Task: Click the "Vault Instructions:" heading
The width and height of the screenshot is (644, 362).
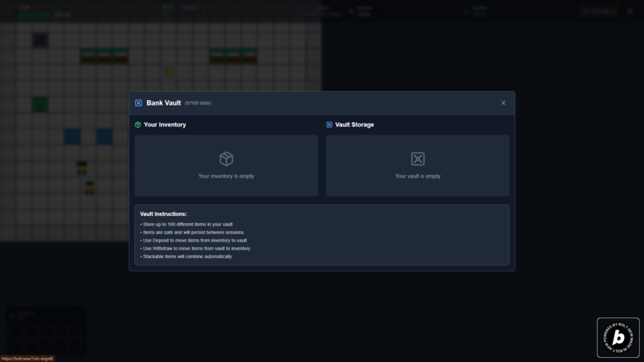Action: 164,213
